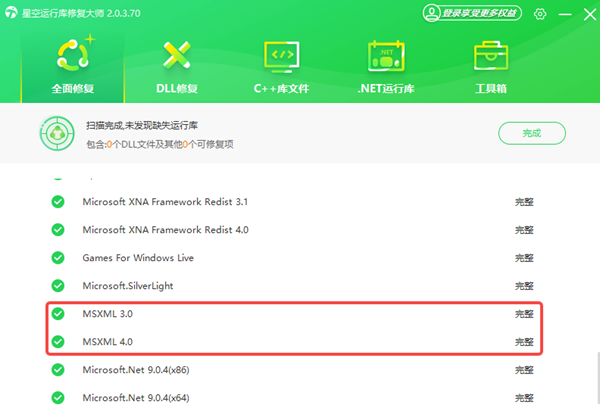Click check icon beside Microsoft.SilverLight

(x=58, y=285)
